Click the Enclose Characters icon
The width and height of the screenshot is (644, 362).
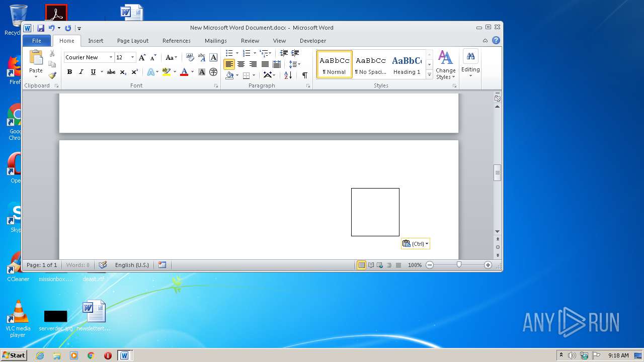coord(213,72)
